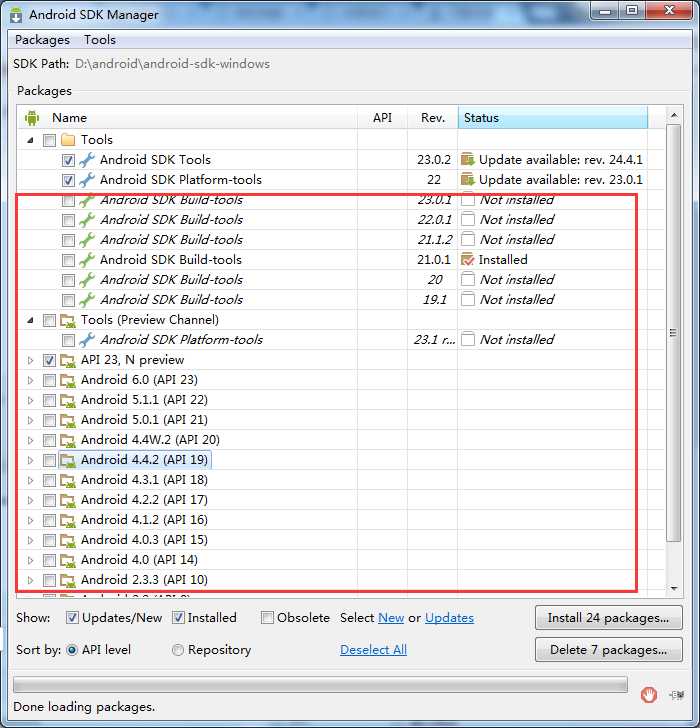Open the Packages menu

(x=42, y=40)
